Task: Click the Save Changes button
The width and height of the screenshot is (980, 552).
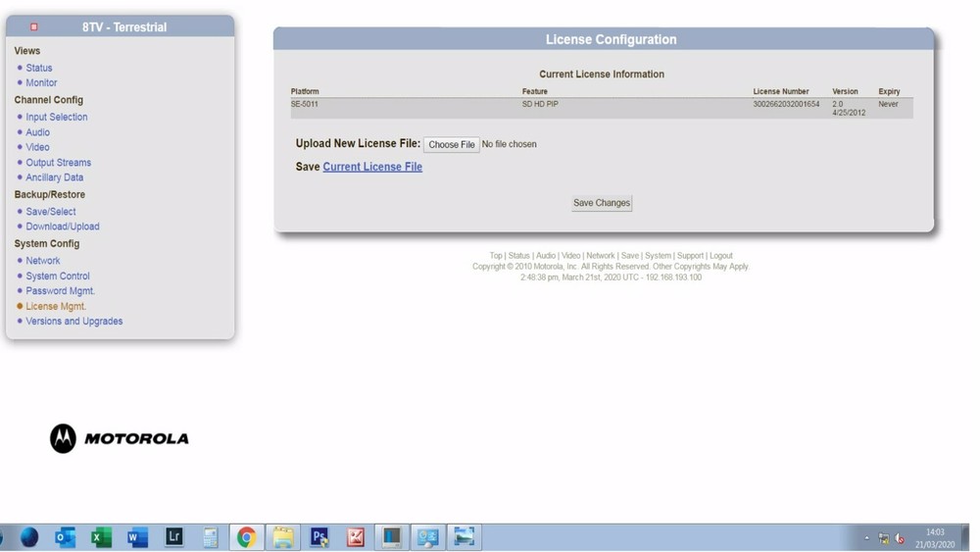Action: (602, 203)
